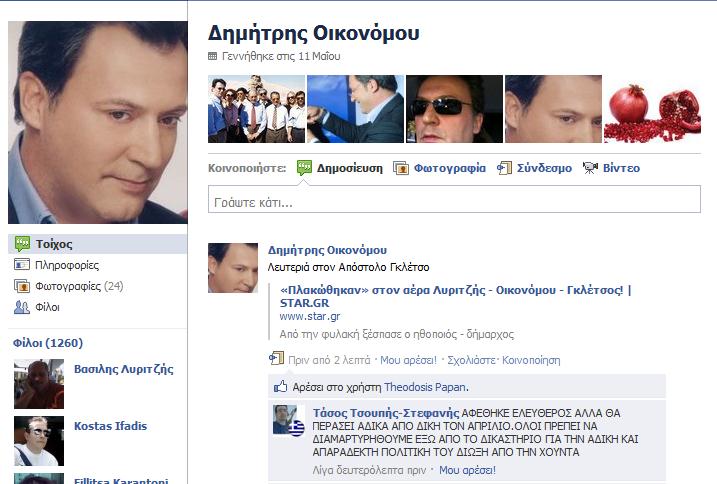Screen dimensions: 717x484
Task: Select Δημοσίευση share option
Action: (x=349, y=168)
